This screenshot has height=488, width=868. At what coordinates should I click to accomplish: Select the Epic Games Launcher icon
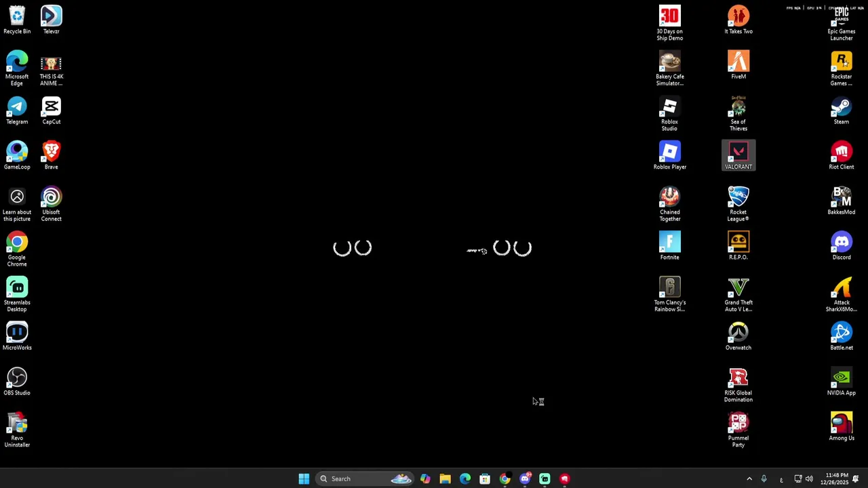(842, 23)
